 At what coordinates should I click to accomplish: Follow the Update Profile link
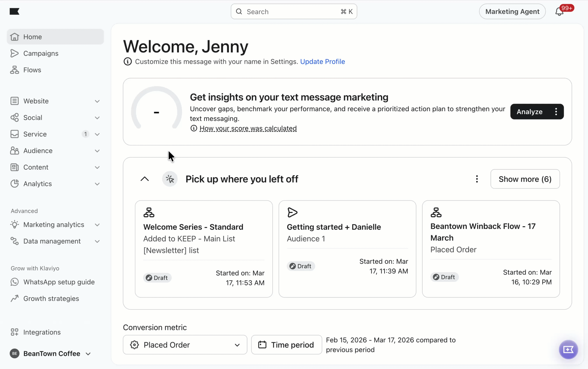tap(322, 61)
